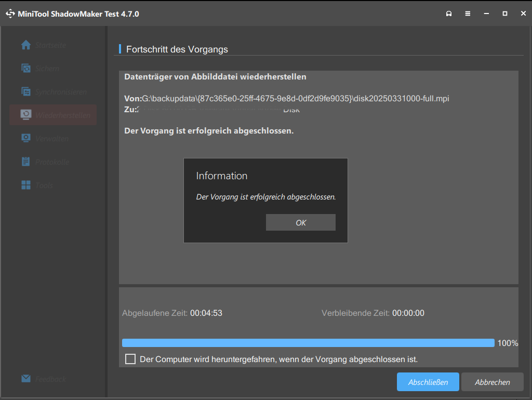Click the Protokolle logs icon
Image resolution: width=532 pixels, height=400 pixels.
click(26, 162)
